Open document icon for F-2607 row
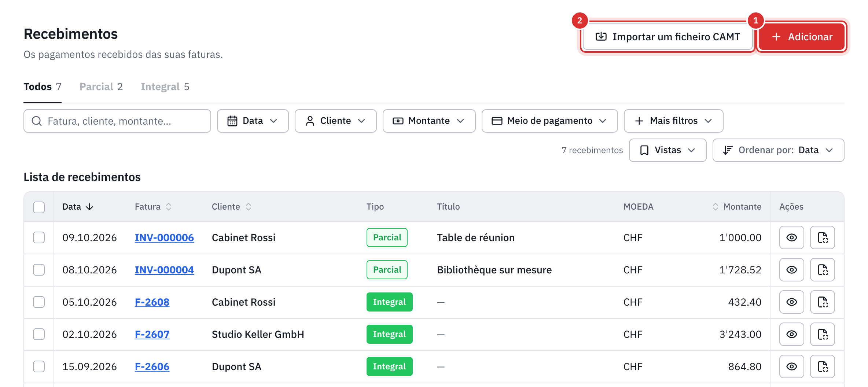 point(823,334)
